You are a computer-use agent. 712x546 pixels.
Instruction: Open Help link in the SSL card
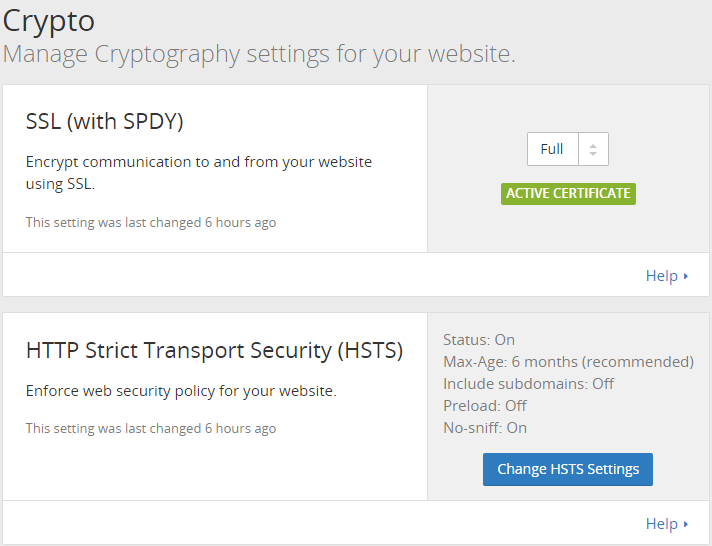tap(661, 276)
